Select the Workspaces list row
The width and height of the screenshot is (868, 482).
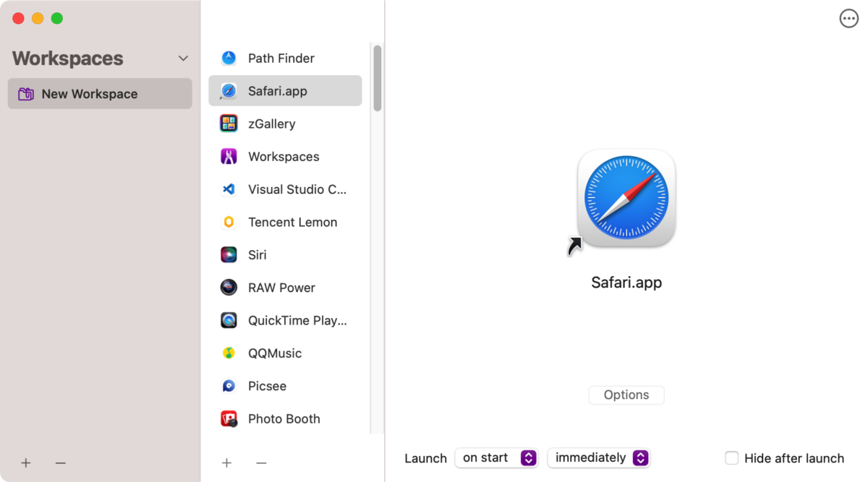tap(285, 157)
